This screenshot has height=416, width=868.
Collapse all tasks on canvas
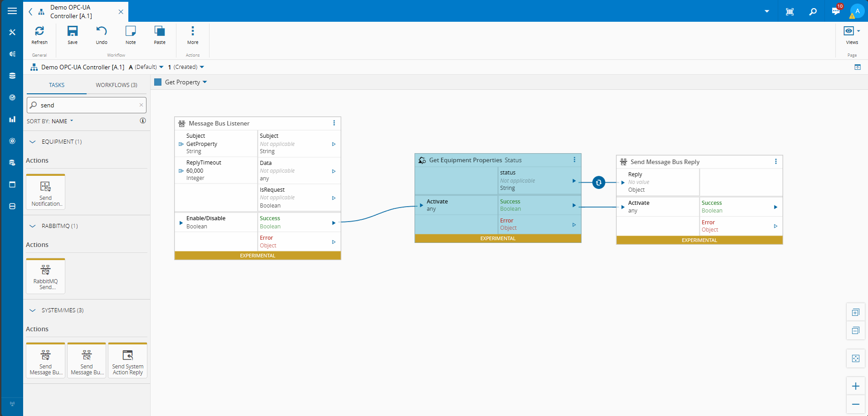click(856, 330)
